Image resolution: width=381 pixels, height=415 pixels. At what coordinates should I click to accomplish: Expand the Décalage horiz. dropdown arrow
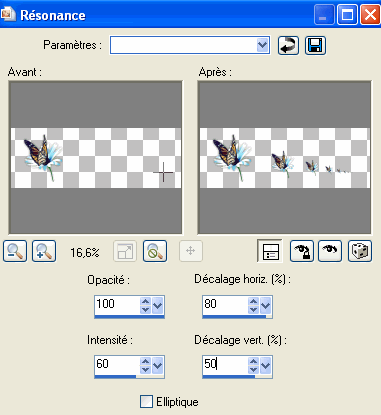[266, 305]
